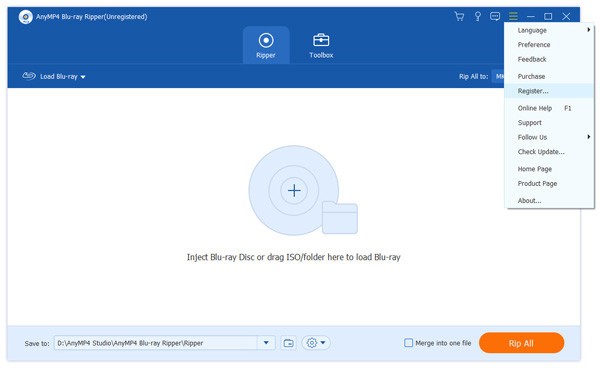Open the feedback chat bubble icon
The image size is (600, 368).
495,16
